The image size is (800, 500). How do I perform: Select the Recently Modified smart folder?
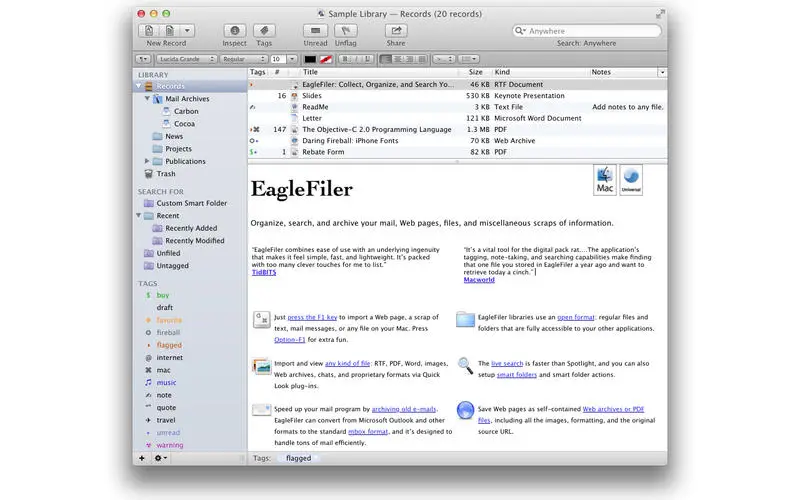point(194,241)
